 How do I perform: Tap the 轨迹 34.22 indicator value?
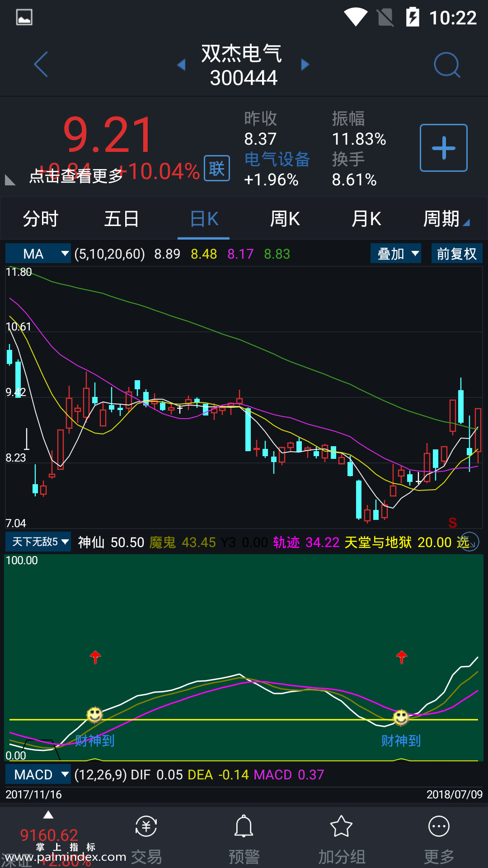(306, 542)
